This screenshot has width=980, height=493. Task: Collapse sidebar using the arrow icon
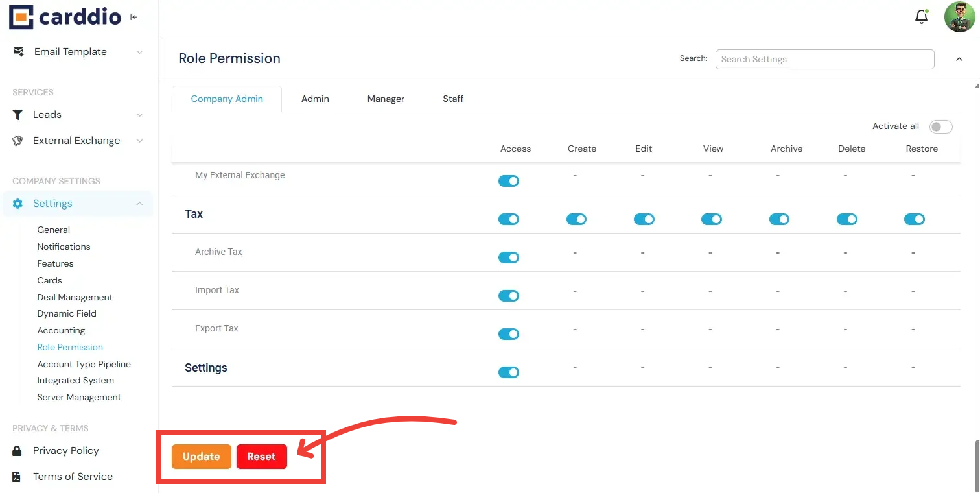click(134, 18)
